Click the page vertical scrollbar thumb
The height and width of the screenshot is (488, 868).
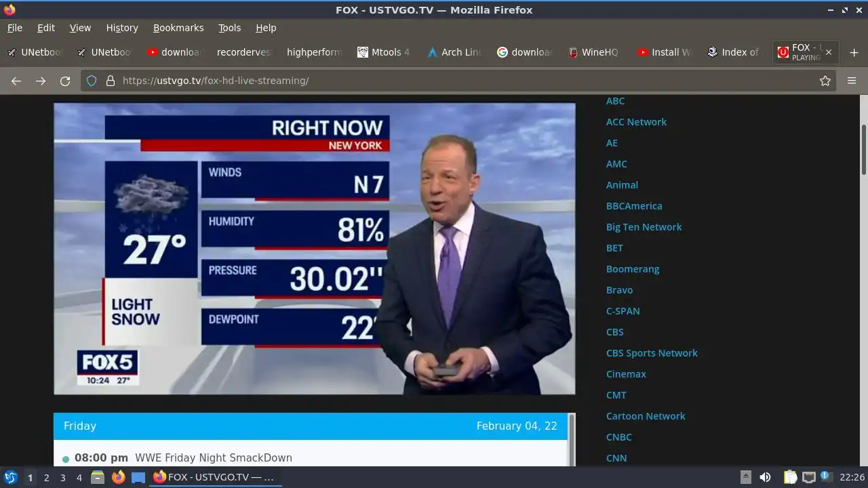864,149
